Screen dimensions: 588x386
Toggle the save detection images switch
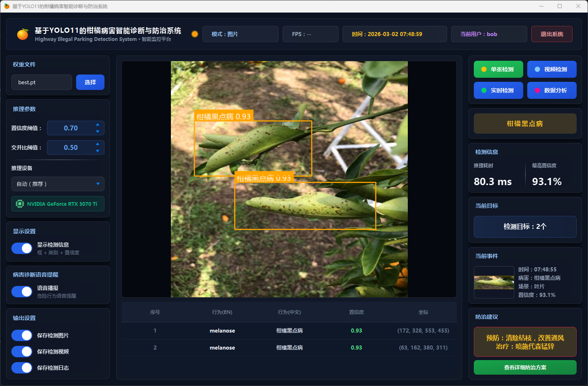pos(22,335)
